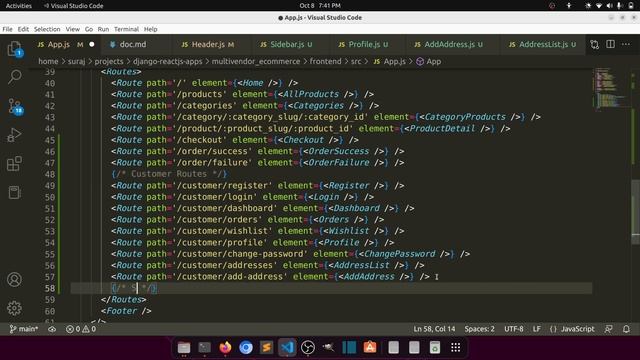Open notifications bell in status bar
The width and height of the screenshot is (640, 360).
tap(626, 329)
